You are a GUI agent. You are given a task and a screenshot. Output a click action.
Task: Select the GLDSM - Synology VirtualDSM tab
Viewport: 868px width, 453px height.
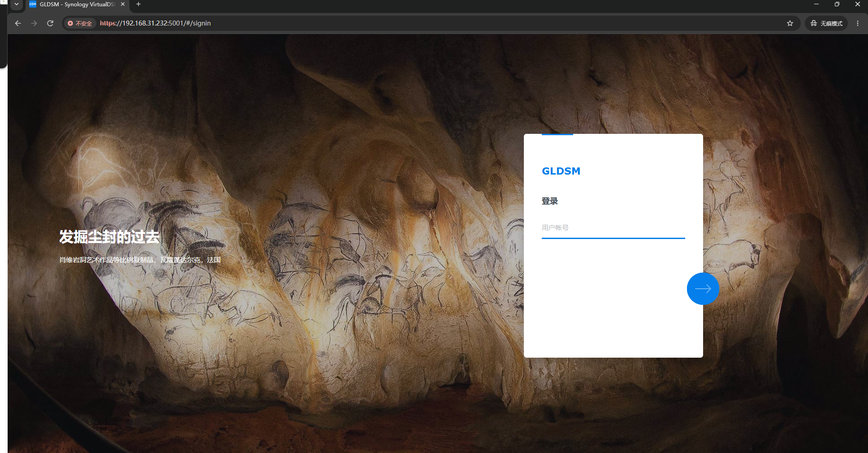click(77, 4)
